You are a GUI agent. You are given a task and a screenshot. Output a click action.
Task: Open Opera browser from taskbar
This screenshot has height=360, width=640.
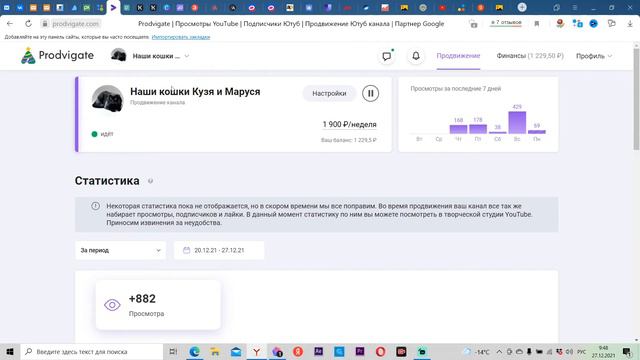point(380,351)
